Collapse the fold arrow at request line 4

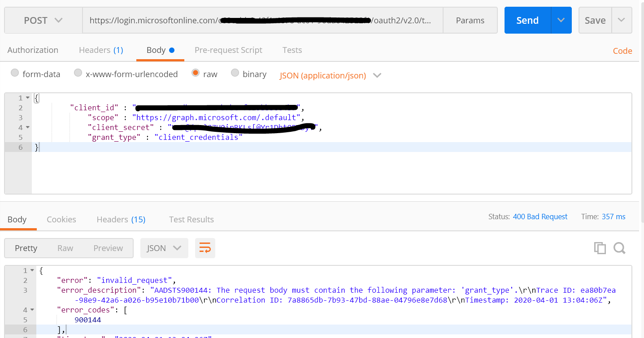tap(28, 127)
